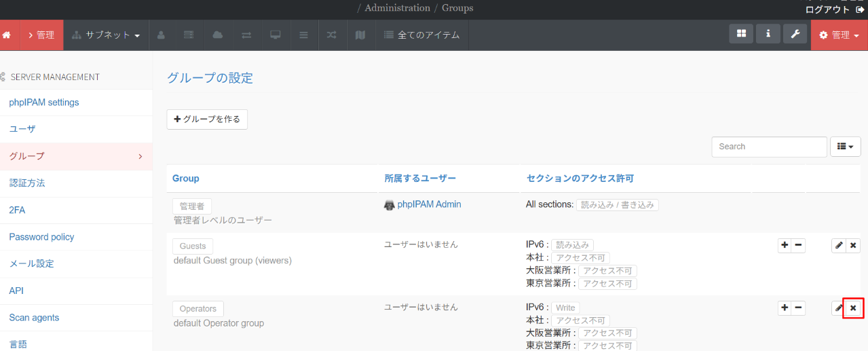Click the Administration breadcrumb link
Viewport: 868px width, 351px height.
pos(397,8)
